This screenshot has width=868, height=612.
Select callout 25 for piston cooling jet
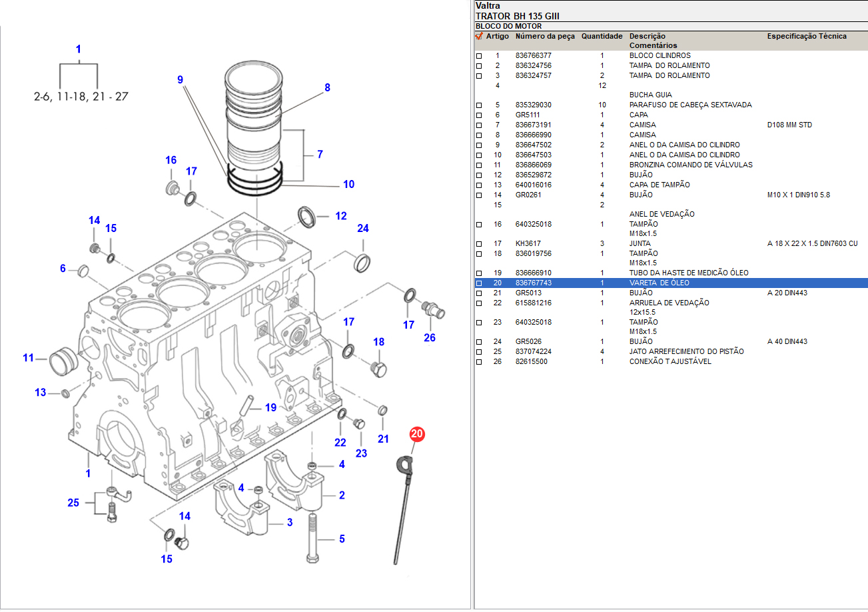point(73,503)
